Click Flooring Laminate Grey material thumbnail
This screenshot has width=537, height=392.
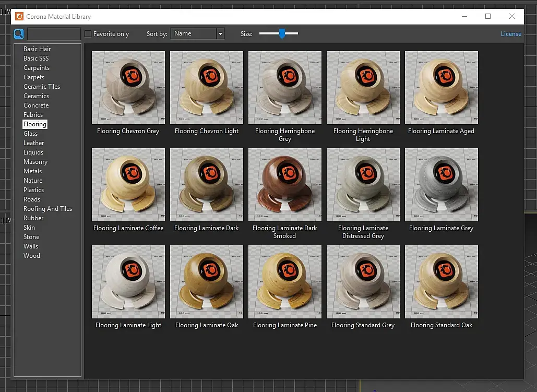pos(441,185)
